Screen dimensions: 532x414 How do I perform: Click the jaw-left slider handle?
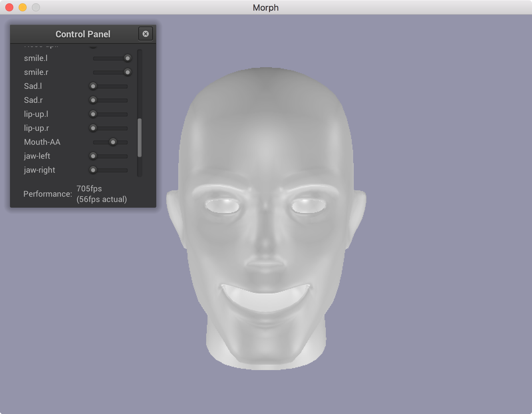tap(93, 156)
